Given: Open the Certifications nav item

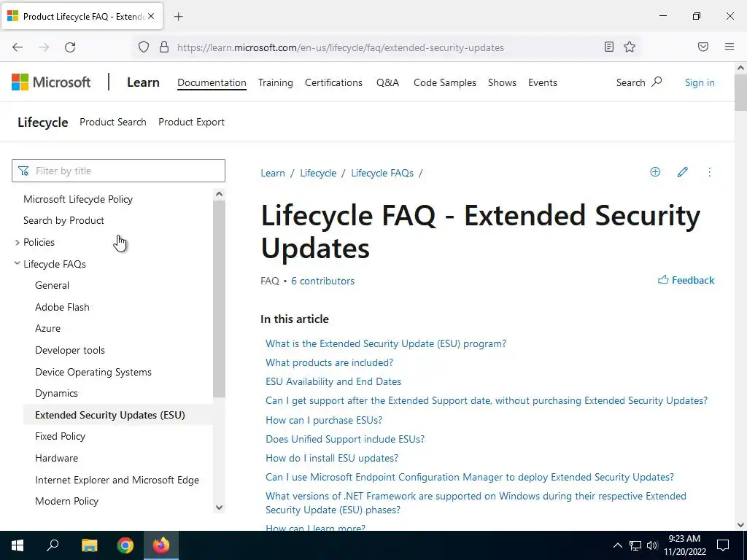Looking at the screenshot, I should [x=333, y=82].
